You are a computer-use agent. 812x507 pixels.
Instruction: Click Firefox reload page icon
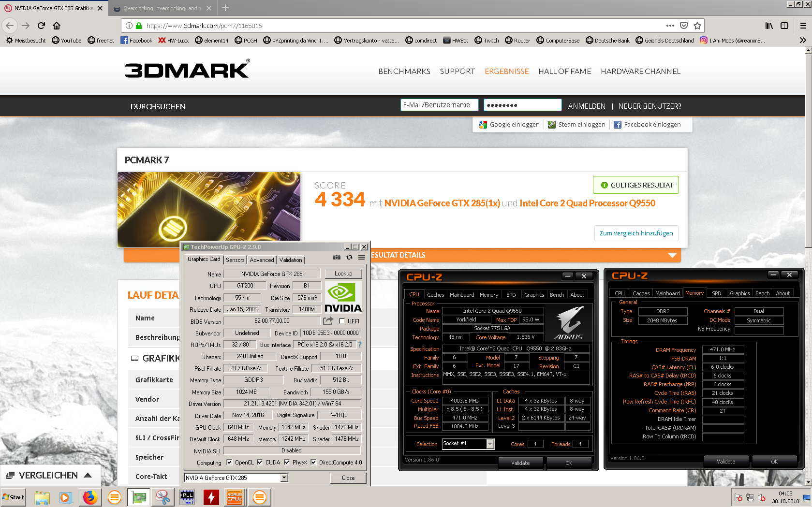point(41,26)
